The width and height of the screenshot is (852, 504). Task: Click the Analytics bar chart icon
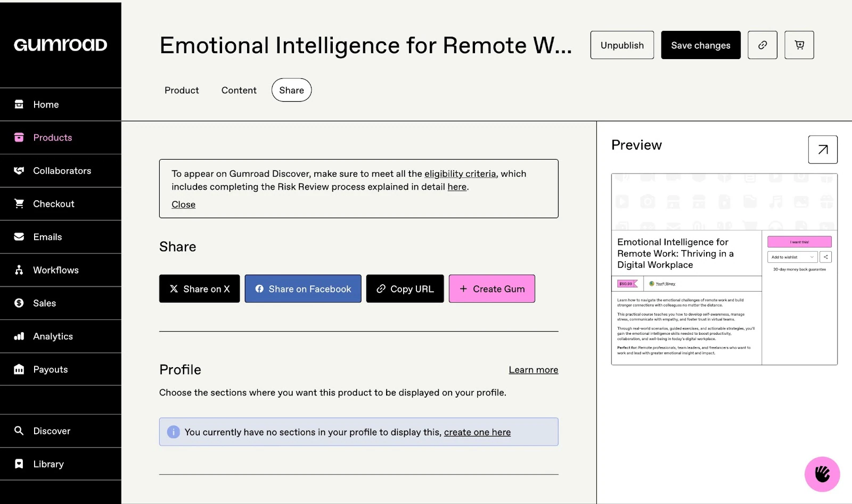(x=19, y=336)
